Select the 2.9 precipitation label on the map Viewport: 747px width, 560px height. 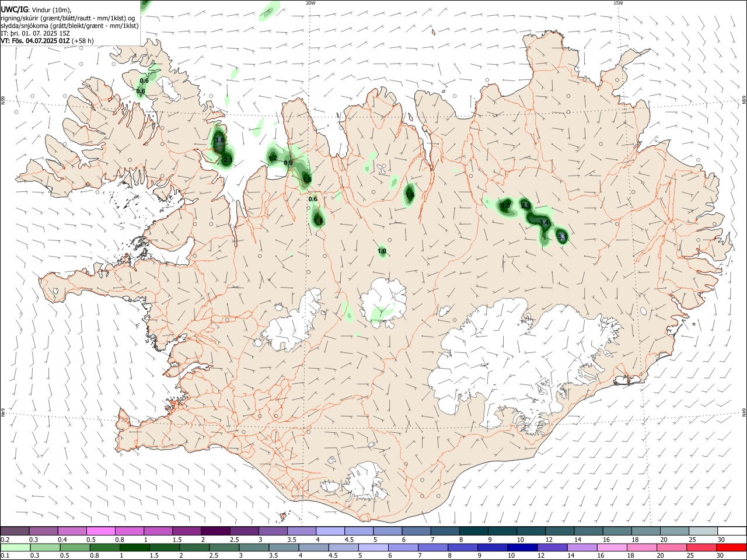[526, 205]
